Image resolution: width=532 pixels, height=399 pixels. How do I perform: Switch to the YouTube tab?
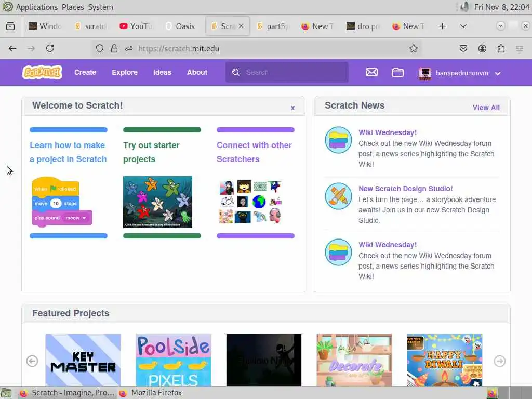pos(137,26)
